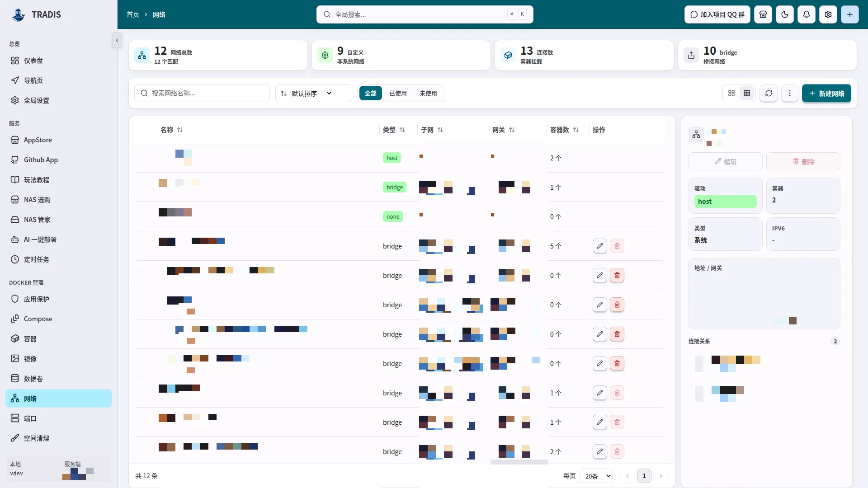Open 定时任务 sidebar item

(x=59, y=259)
